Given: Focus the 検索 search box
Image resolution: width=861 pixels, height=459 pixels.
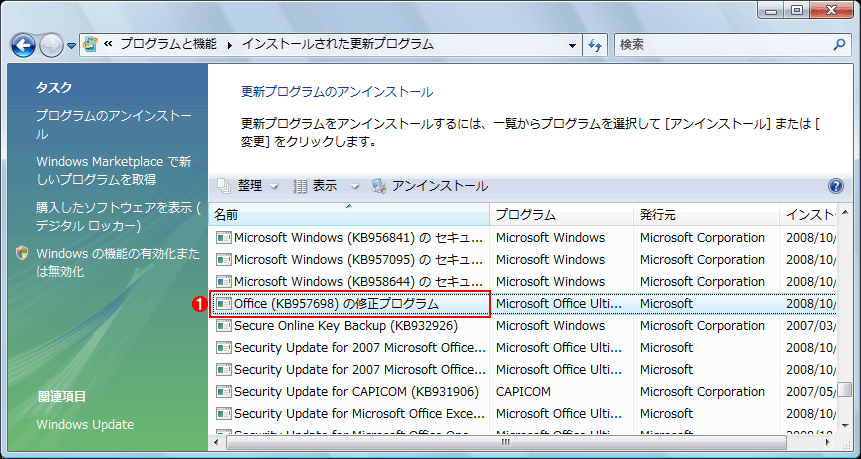Looking at the screenshot, I should pyautogui.click(x=722, y=45).
